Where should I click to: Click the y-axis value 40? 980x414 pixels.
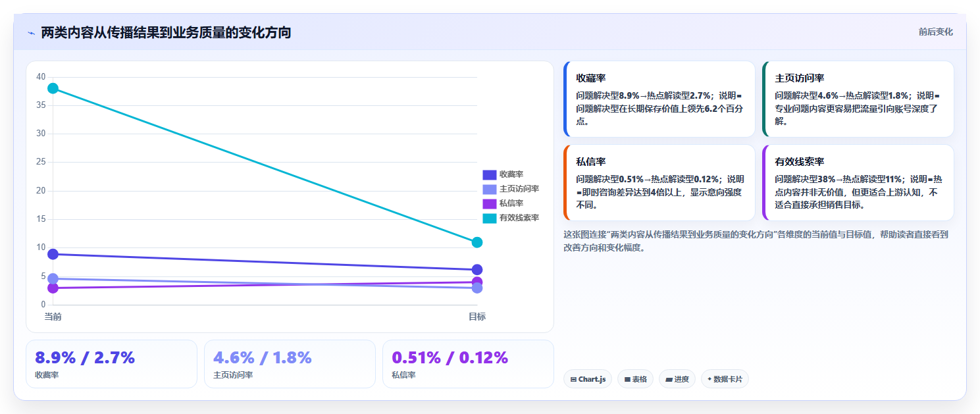(41, 77)
